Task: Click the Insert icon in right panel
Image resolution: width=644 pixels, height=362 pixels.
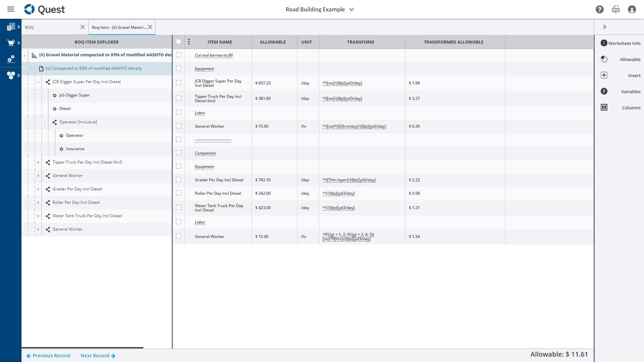Action: click(x=604, y=75)
